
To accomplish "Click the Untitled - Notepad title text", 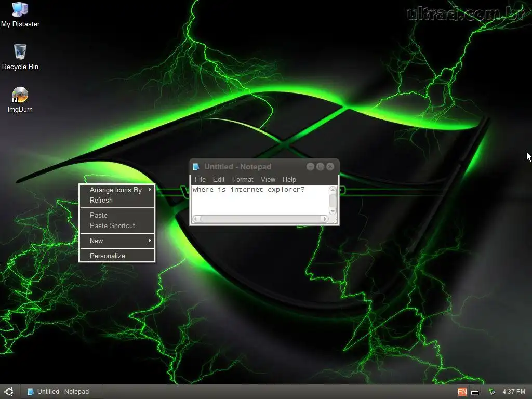I will (x=237, y=167).
